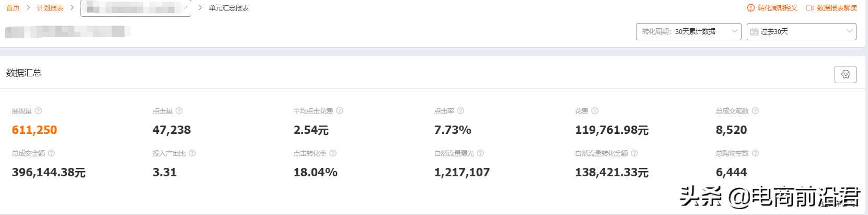Show help for 点击率 metric
Viewport: 868px width, 215px height.
pos(461,111)
